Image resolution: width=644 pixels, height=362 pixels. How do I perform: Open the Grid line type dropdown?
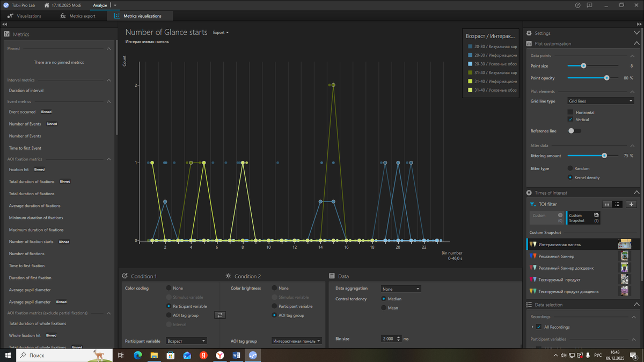(x=601, y=101)
